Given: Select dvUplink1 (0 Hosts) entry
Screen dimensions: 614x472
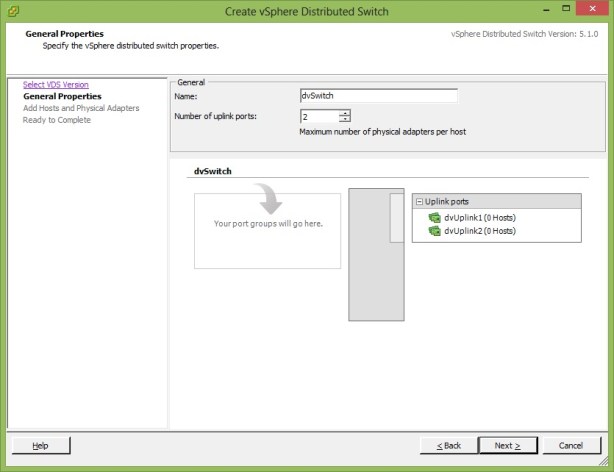Looking at the screenshot, I should [479, 217].
